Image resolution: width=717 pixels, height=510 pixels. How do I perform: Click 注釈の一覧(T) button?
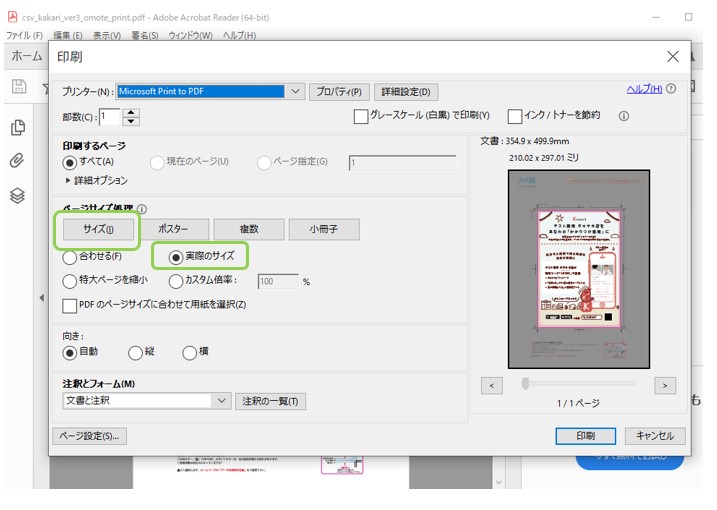tap(270, 402)
